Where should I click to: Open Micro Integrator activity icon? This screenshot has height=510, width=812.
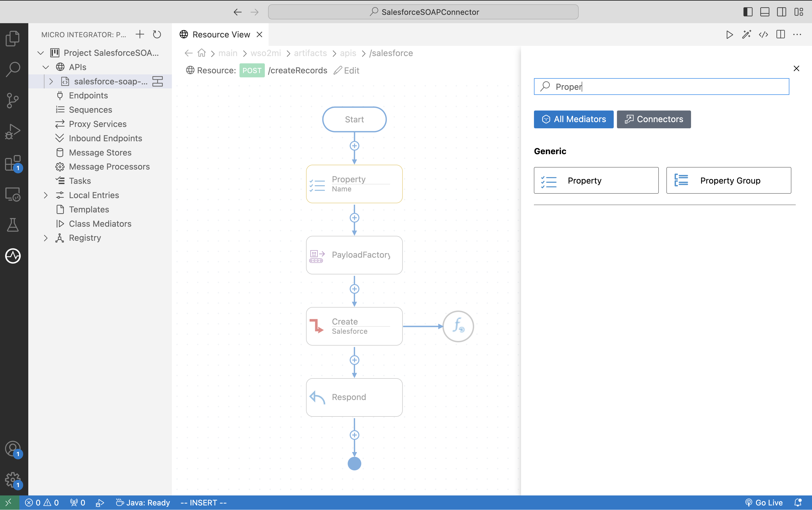[x=13, y=256]
